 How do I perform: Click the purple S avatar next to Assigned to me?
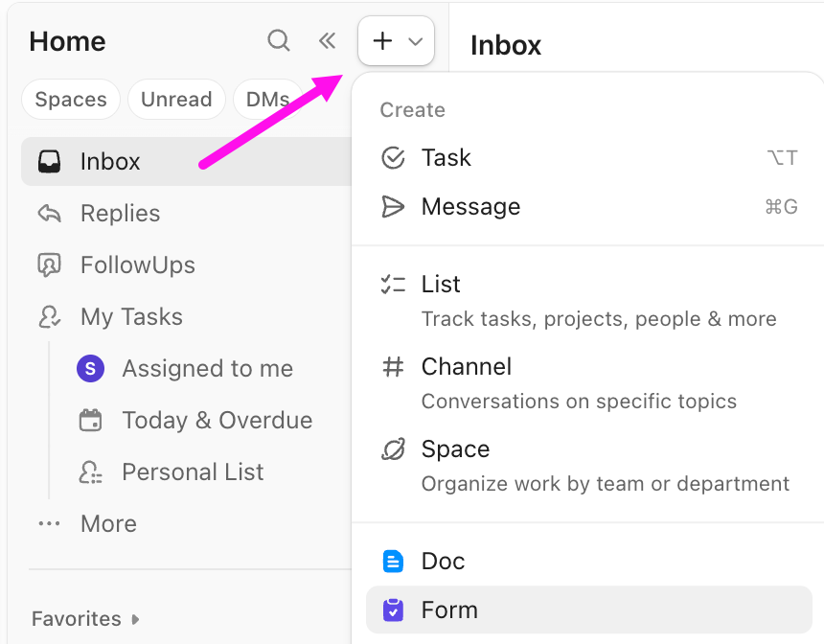tap(89, 368)
